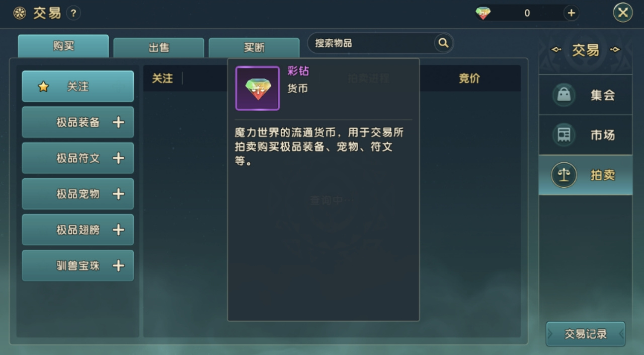This screenshot has width=644, height=355.
Task: Click the help question mark icon
Action: tap(73, 13)
